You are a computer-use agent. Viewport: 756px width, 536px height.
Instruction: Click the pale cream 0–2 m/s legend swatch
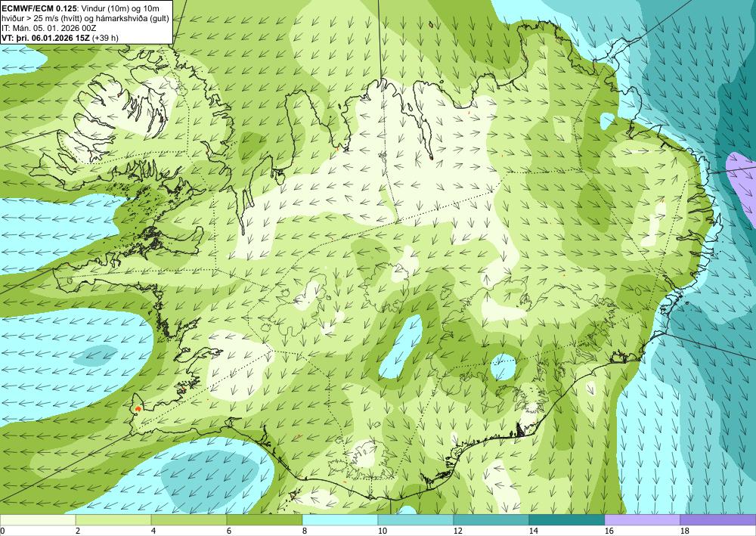pyautogui.click(x=38, y=520)
